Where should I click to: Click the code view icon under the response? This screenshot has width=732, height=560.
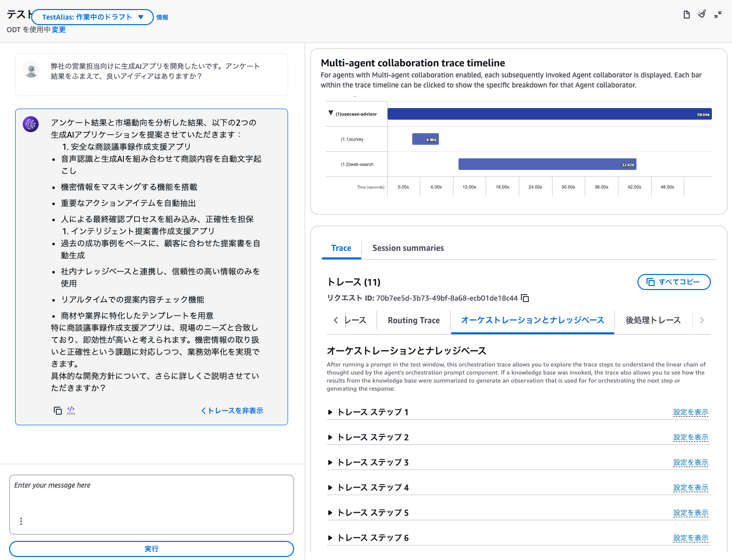pos(71,410)
